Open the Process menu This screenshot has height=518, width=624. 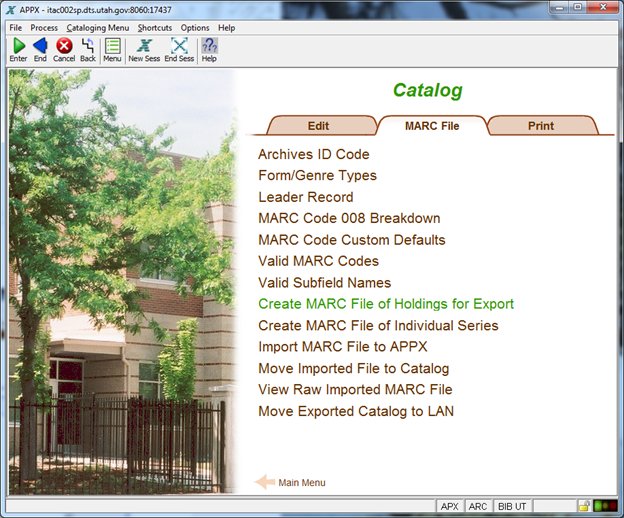pyautogui.click(x=44, y=28)
